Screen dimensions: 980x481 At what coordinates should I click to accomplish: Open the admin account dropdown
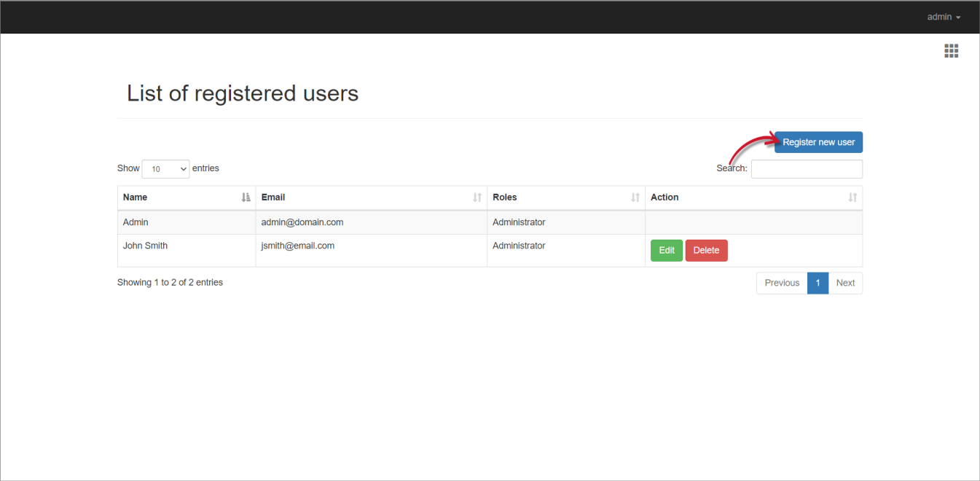(x=943, y=17)
